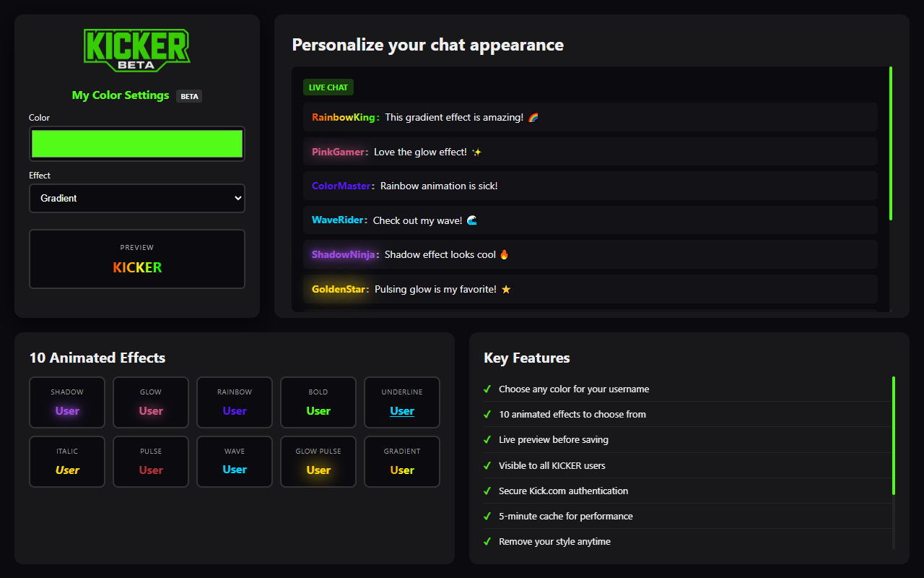This screenshot has height=578, width=924.
Task: Click the wave emoji in WaveRider's message
Action: (x=472, y=220)
